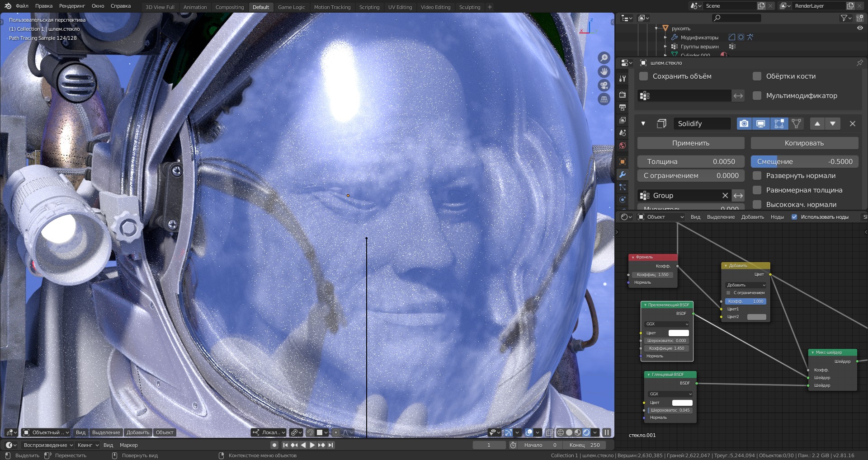This screenshot has width=868, height=460.
Task: Click the pan hand viewport icon
Action: click(604, 71)
